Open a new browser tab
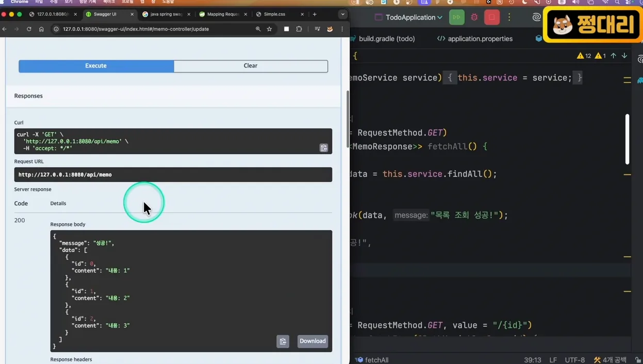 click(x=315, y=14)
